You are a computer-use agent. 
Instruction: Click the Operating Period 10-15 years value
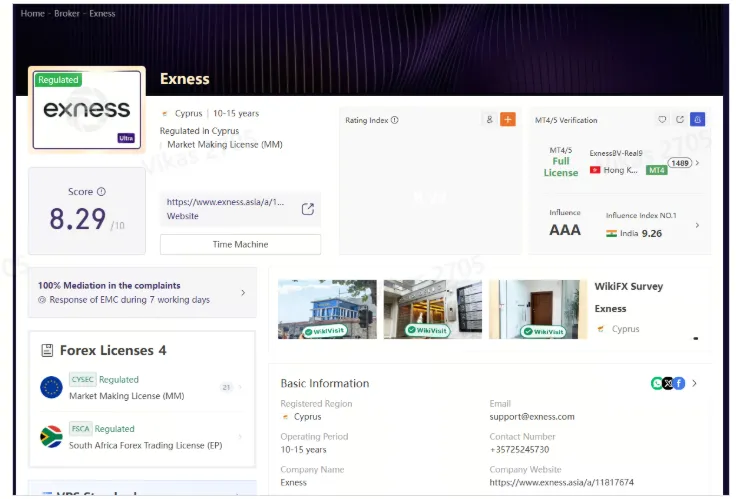(x=303, y=449)
